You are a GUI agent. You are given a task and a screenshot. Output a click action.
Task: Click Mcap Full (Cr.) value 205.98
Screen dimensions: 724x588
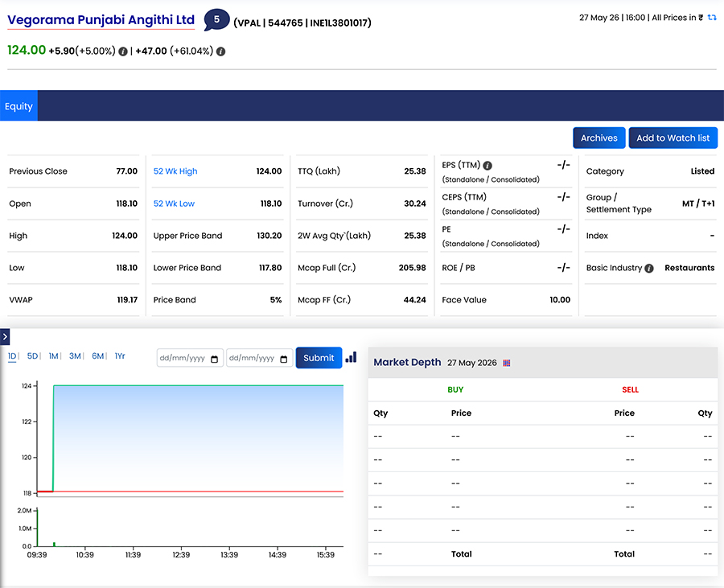(x=413, y=268)
